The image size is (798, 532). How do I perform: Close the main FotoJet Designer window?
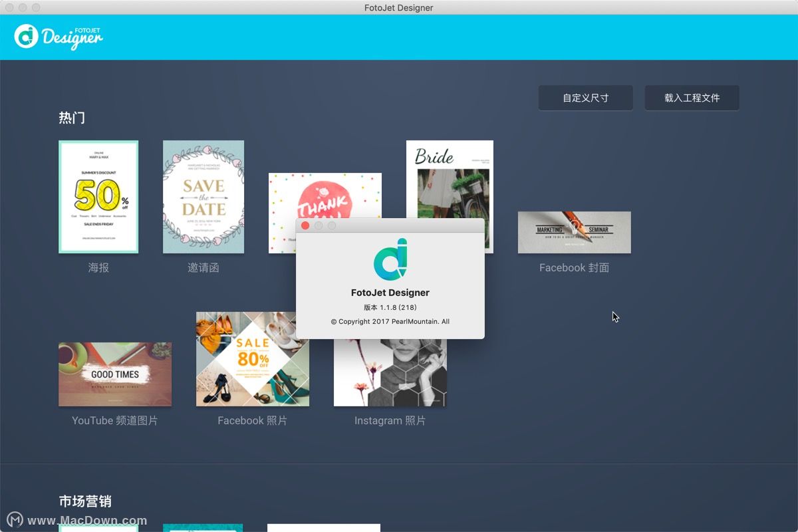10,7
